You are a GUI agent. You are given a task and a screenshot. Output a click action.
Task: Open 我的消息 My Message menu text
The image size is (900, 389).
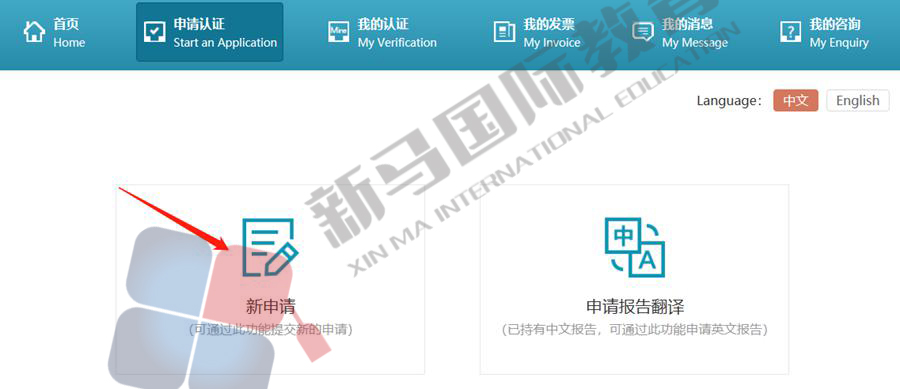click(695, 33)
